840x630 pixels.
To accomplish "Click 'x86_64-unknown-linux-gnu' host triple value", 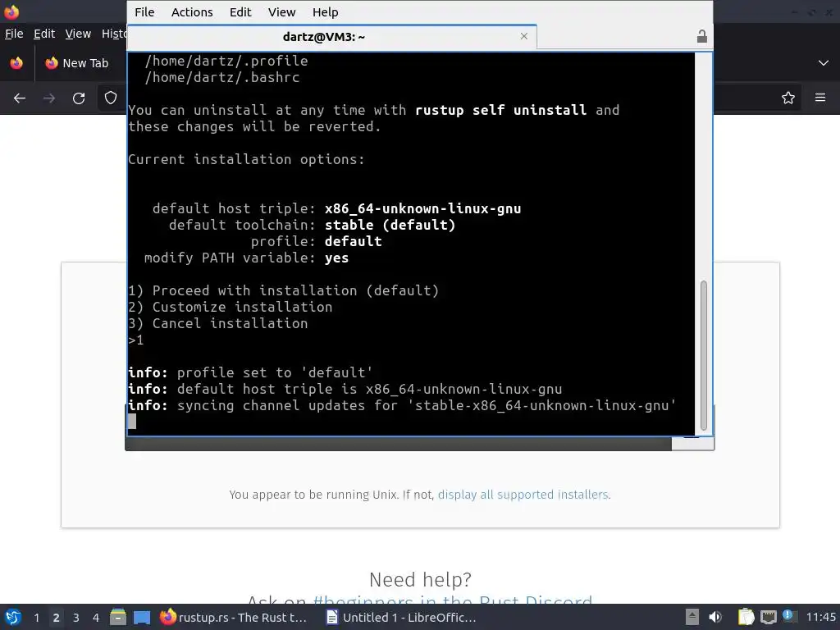I will point(422,208).
